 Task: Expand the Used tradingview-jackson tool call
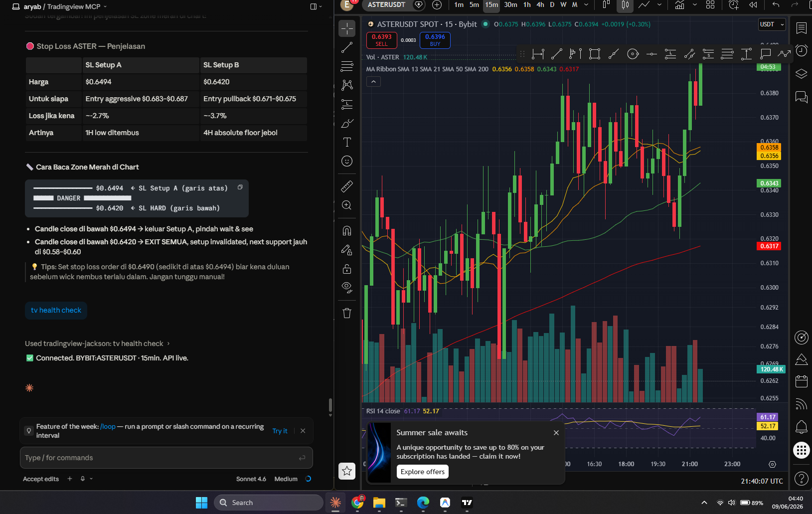[x=98, y=343]
